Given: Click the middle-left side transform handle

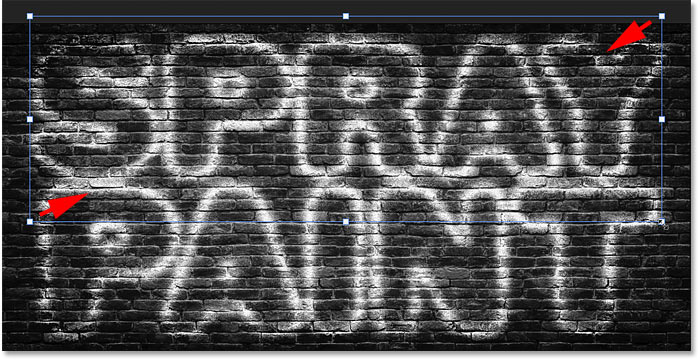Looking at the screenshot, I should click(x=30, y=119).
